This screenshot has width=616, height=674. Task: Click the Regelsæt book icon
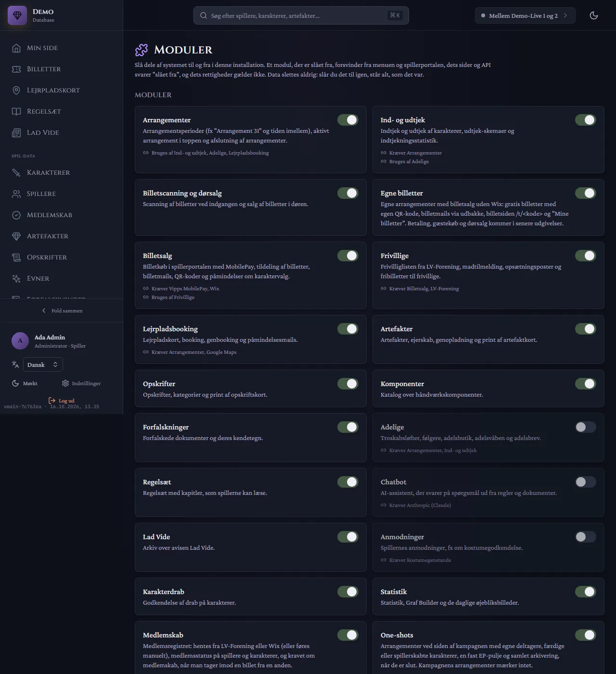click(x=16, y=112)
